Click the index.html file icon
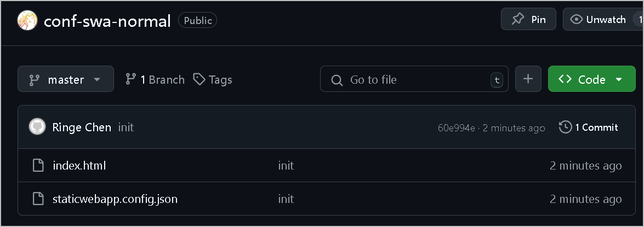Viewport: 644px width, 227px height. click(38, 165)
